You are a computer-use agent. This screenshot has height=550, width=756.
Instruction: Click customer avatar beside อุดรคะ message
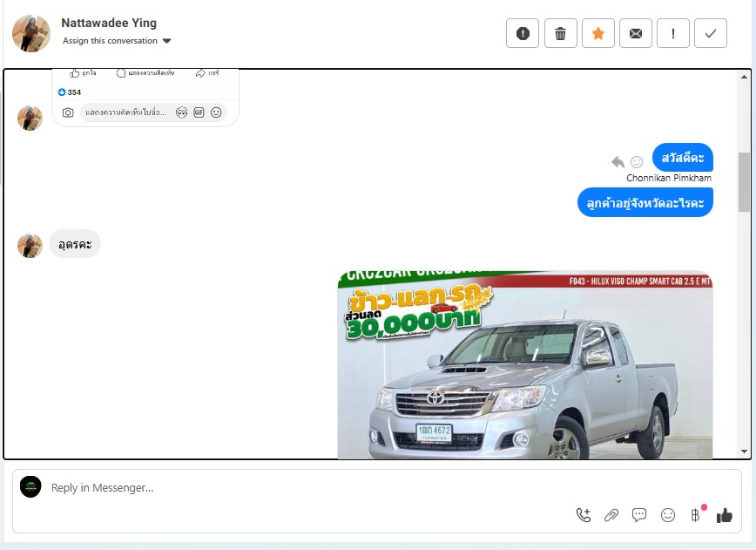[x=30, y=246]
